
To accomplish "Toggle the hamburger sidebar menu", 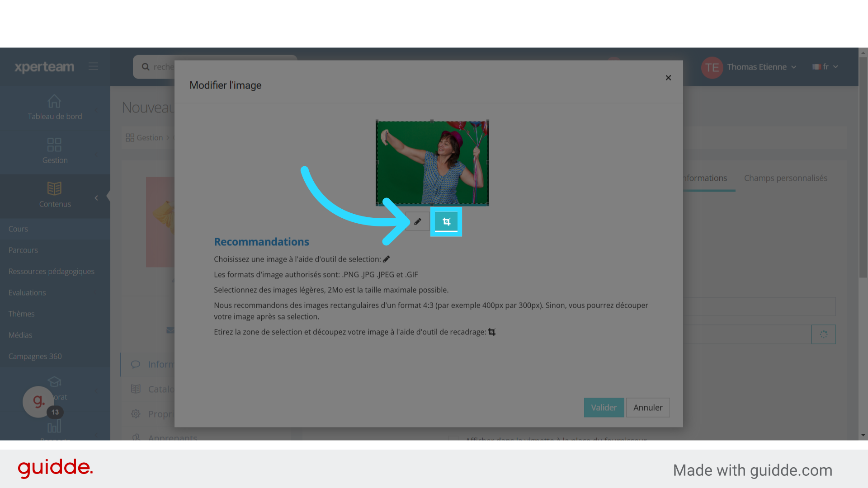I will pyautogui.click(x=94, y=66).
